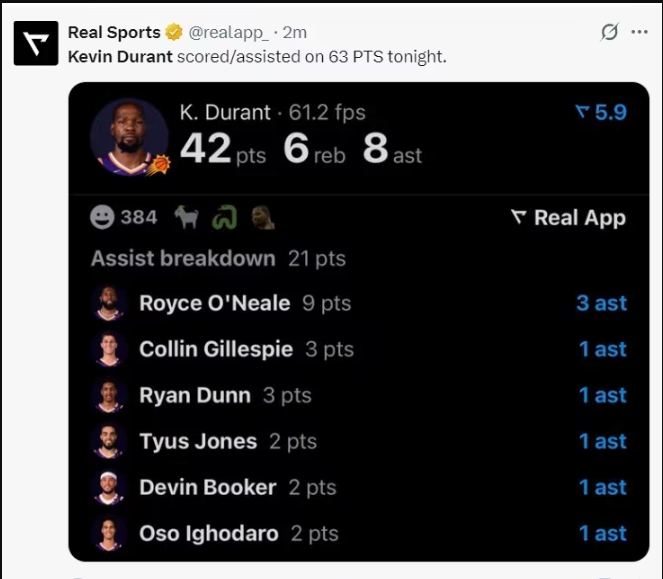Click the gold verified badge
The image size is (663, 579).
coord(173,32)
